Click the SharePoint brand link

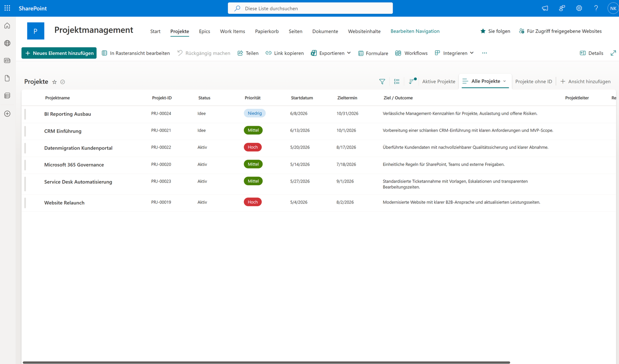(33, 8)
